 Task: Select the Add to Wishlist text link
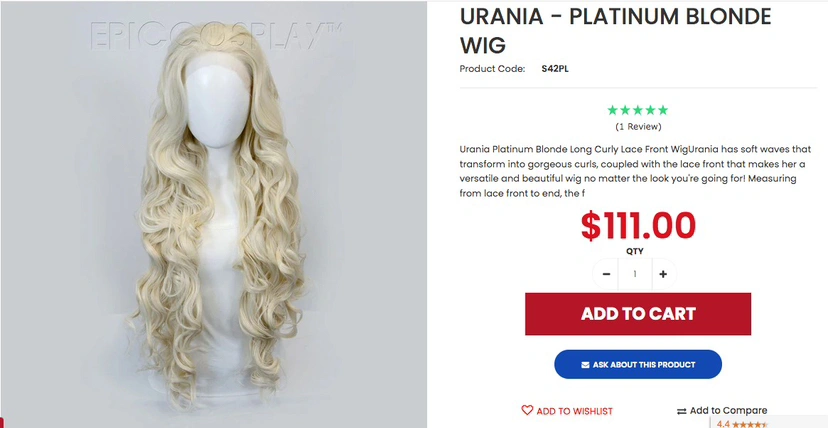click(x=575, y=411)
